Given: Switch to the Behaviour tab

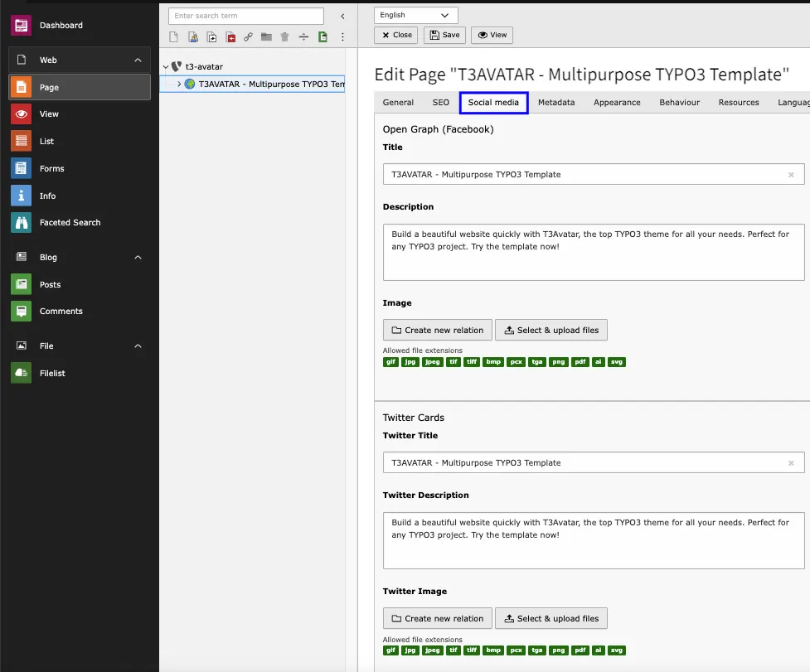Looking at the screenshot, I should (x=679, y=102).
